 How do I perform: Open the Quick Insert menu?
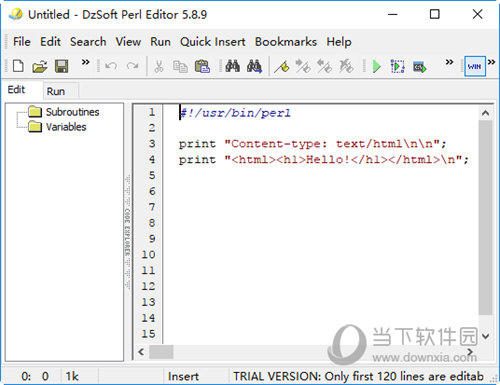pos(213,42)
